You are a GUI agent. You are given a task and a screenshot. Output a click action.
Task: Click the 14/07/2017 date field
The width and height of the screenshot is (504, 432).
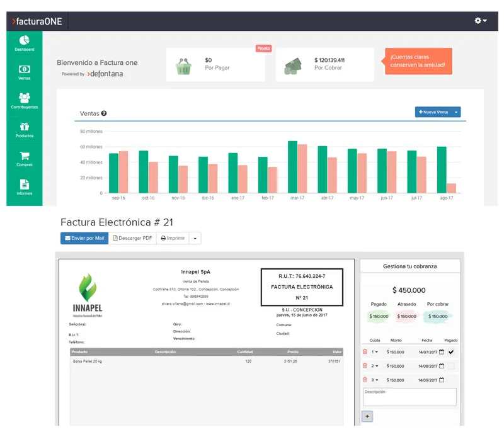pyautogui.click(x=428, y=352)
